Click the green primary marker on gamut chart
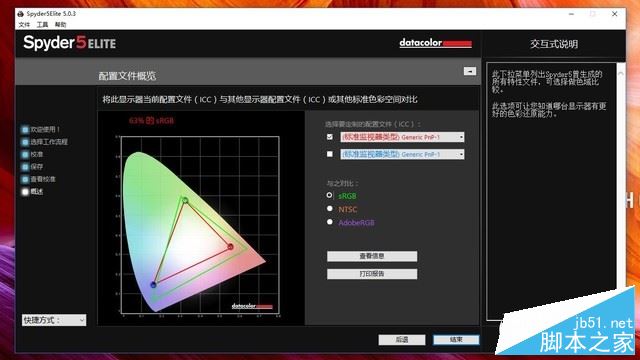The width and height of the screenshot is (640, 360). tap(185, 200)
